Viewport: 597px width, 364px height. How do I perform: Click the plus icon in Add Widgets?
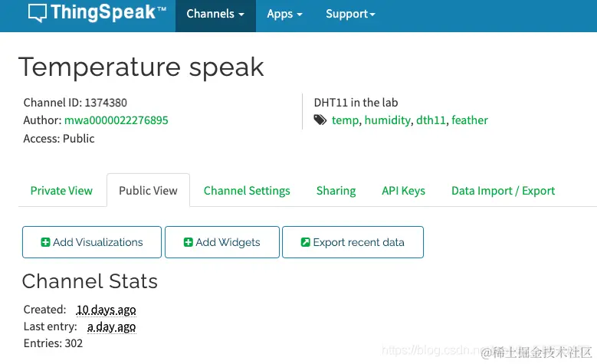[x=188, y=242]
